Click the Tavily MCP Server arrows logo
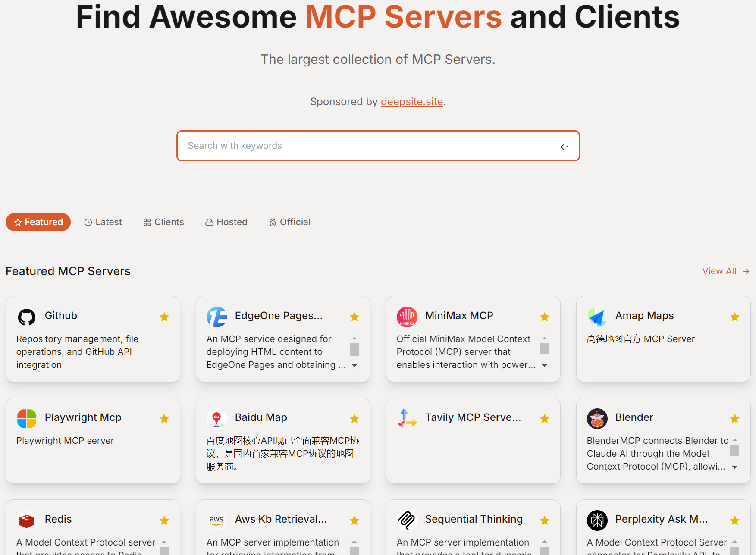 [407, 419]
